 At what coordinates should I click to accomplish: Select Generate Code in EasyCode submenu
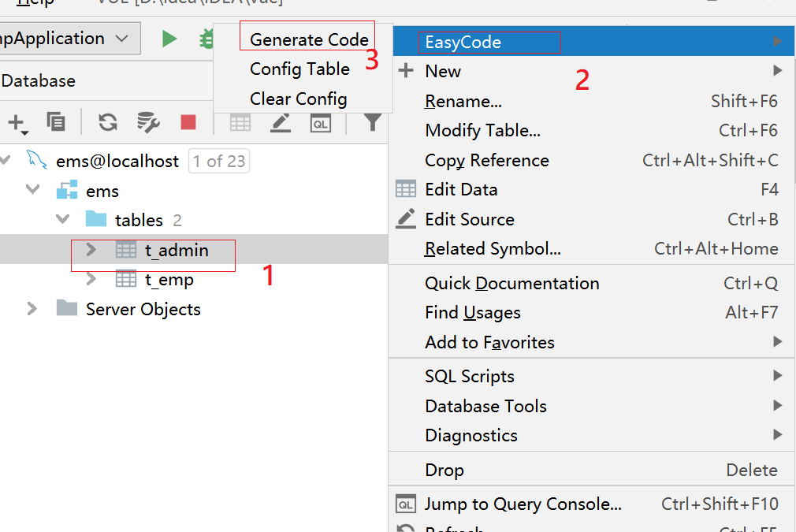[x=309, y=39]
